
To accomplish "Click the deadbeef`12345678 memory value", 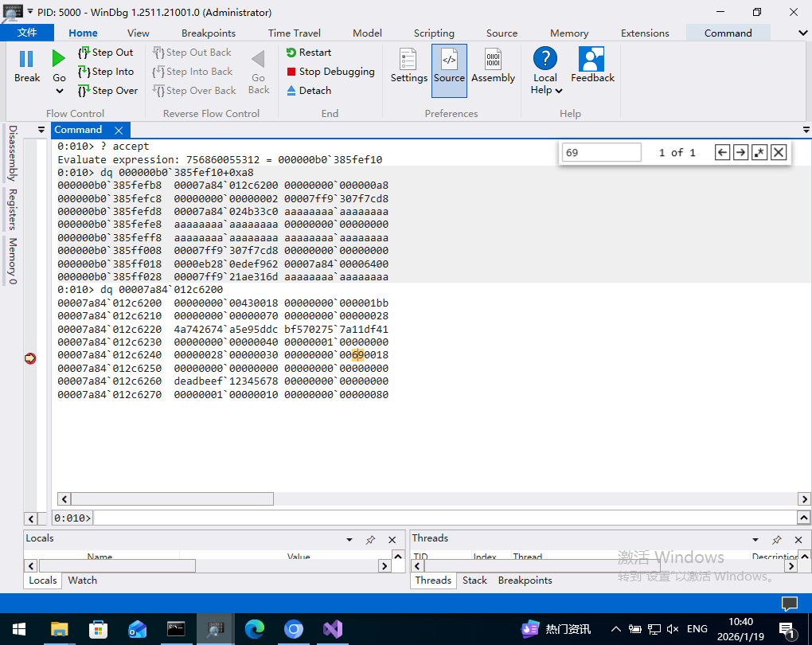I will pyautogui.click(x=226, y=381).
